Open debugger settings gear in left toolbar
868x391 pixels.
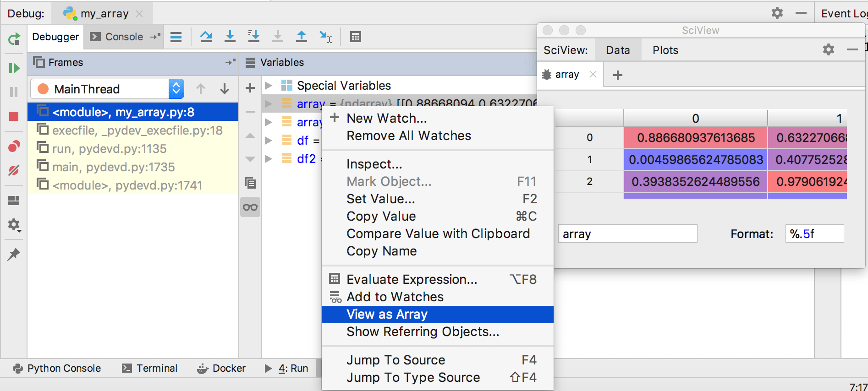tap(14, 225)
